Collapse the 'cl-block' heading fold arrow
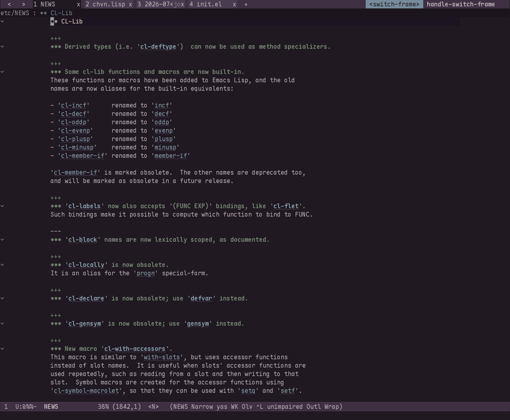This screenshot has width=510, height=420. coord(2,239)
